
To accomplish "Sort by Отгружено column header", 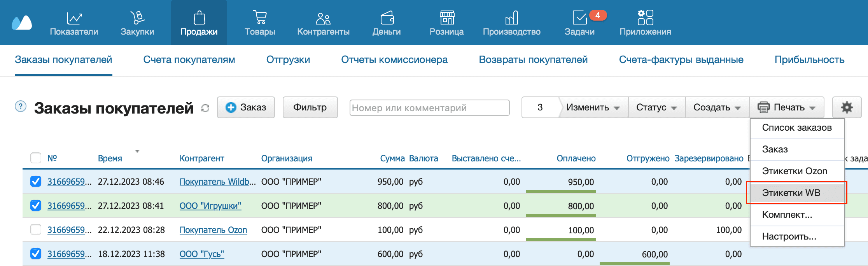I will (648, 158).
